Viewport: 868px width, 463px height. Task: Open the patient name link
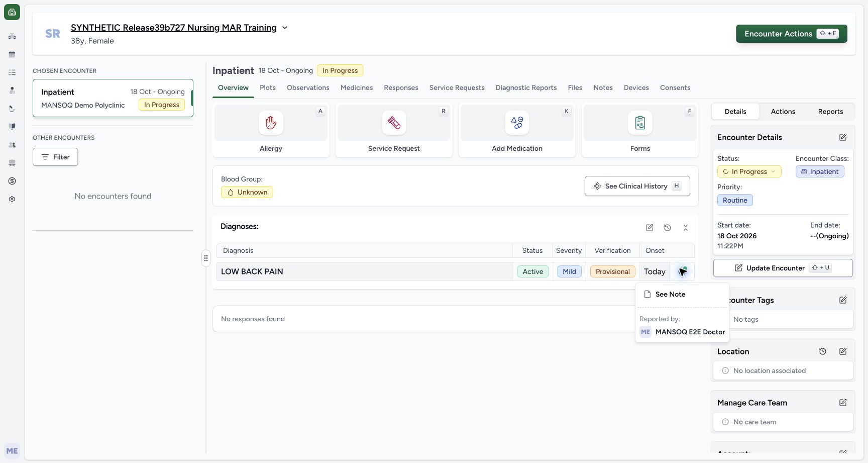(174, 28)
